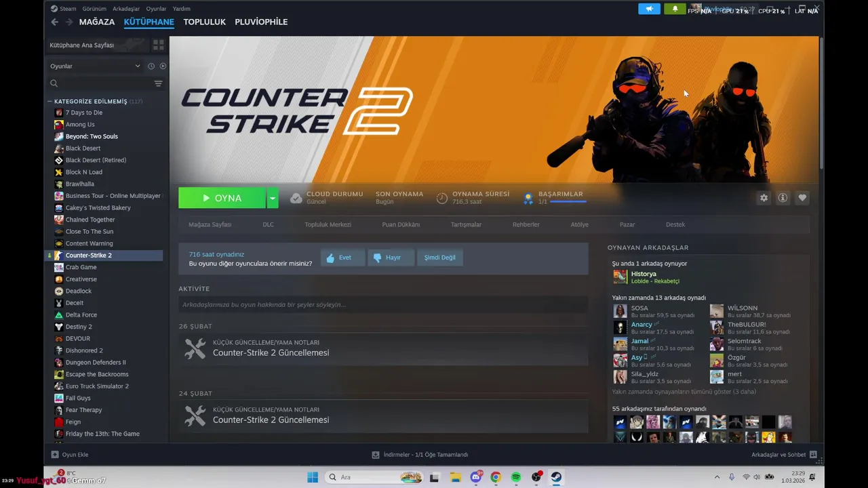This screenshot has height=488, width=868.
Task: Open the Yardım menu
Action: (x=181, y=9)
